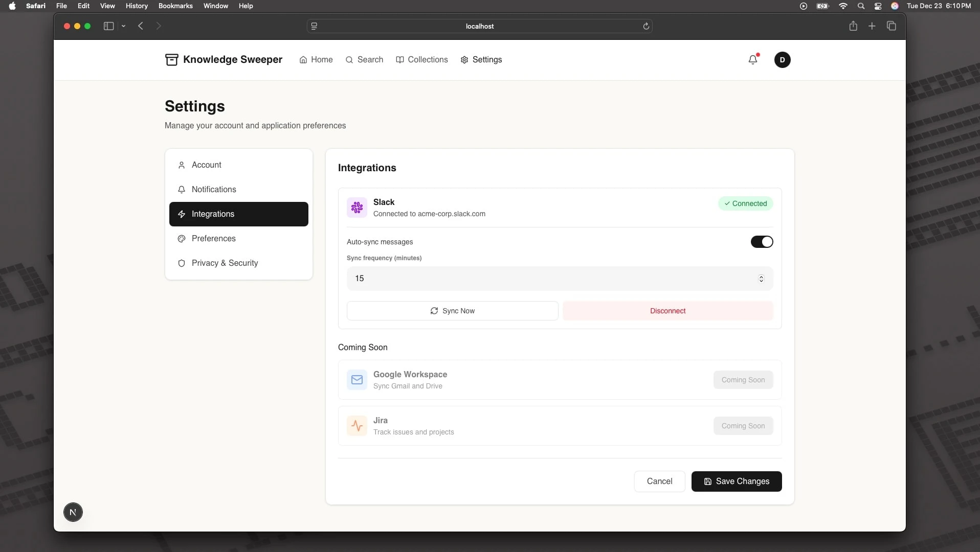Click the Disconnect Slack button
The height and width of the screenshot is (552, 980).
668,311
